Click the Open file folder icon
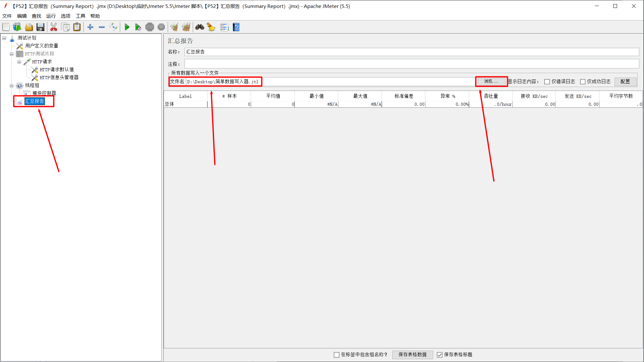 pos(29,27)
